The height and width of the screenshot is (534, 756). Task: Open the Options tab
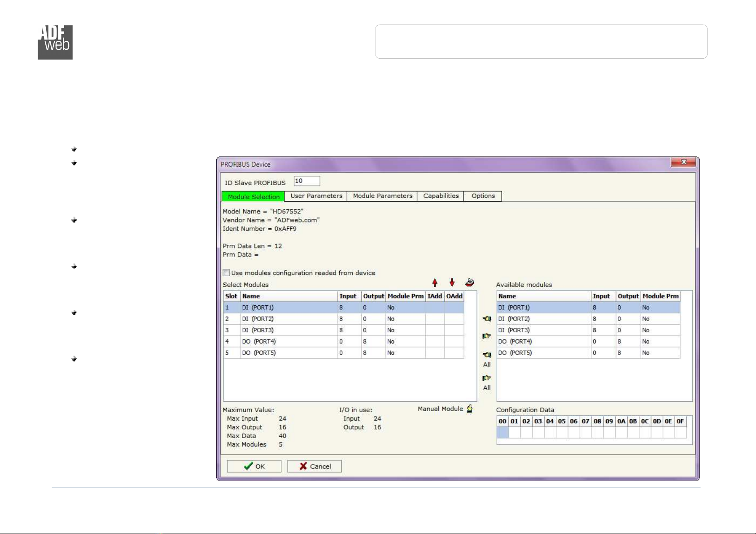(483, 196)
